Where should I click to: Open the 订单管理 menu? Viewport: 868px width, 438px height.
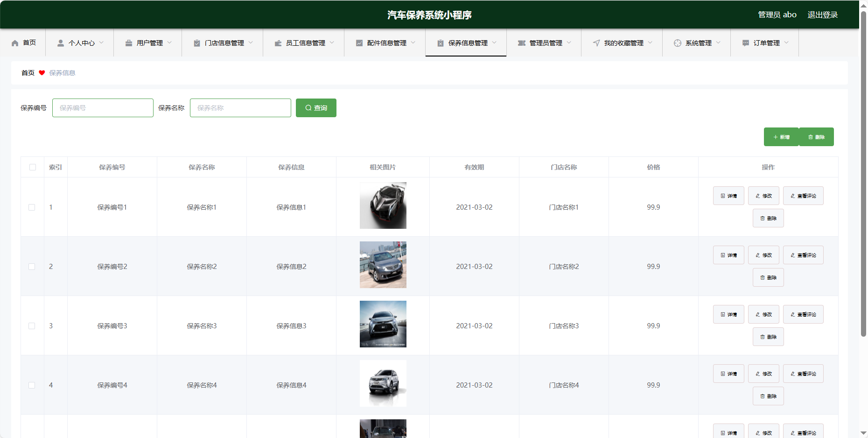pos(765,43)
